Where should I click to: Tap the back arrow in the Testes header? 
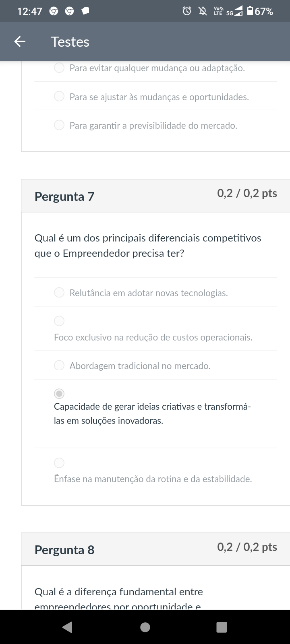pyautogui.click(x=20, y=41)
